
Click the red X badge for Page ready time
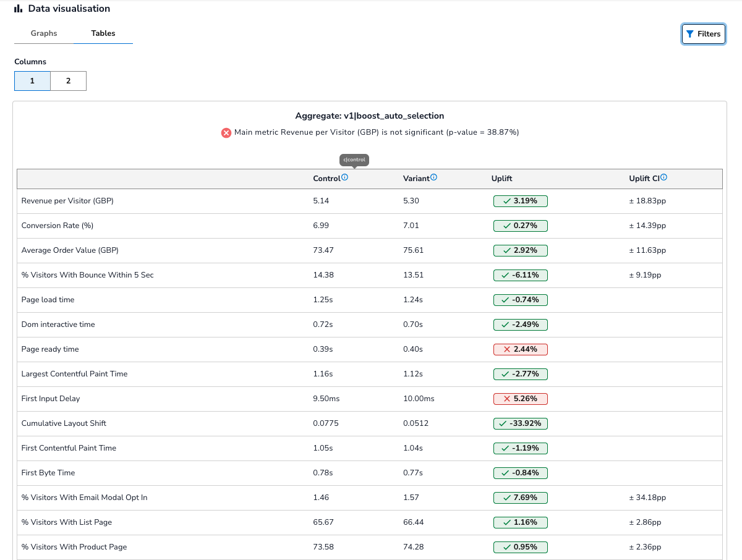(520, 349)
